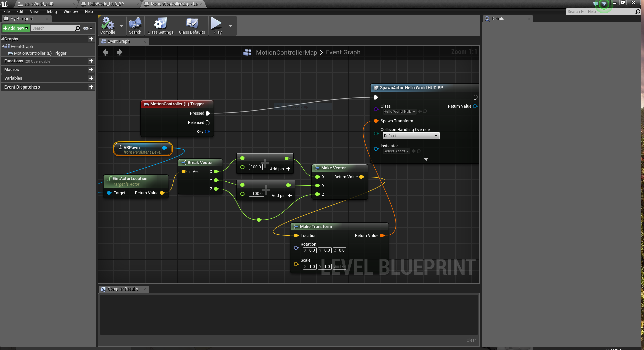Expand SpawnActor node advanced pins arrow
The width and height of the screenshot is (644, 350).
pos(426,160)
